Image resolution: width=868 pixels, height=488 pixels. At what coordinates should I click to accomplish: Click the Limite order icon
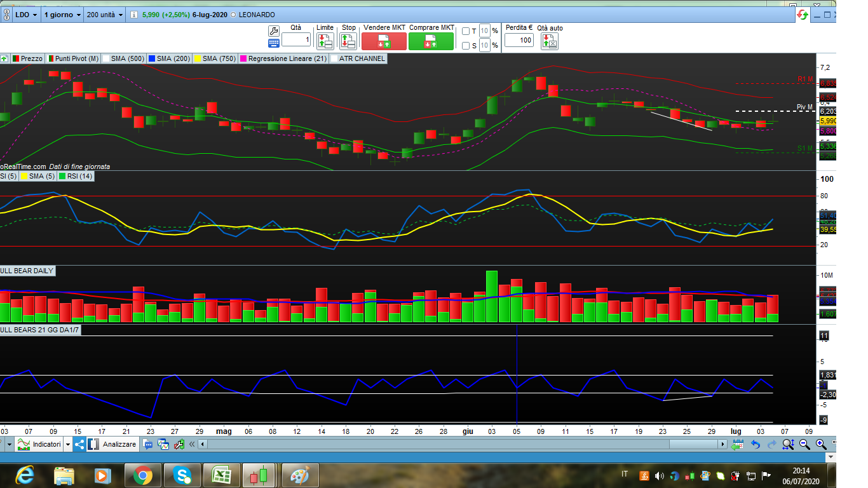click(x=325, y=41)
